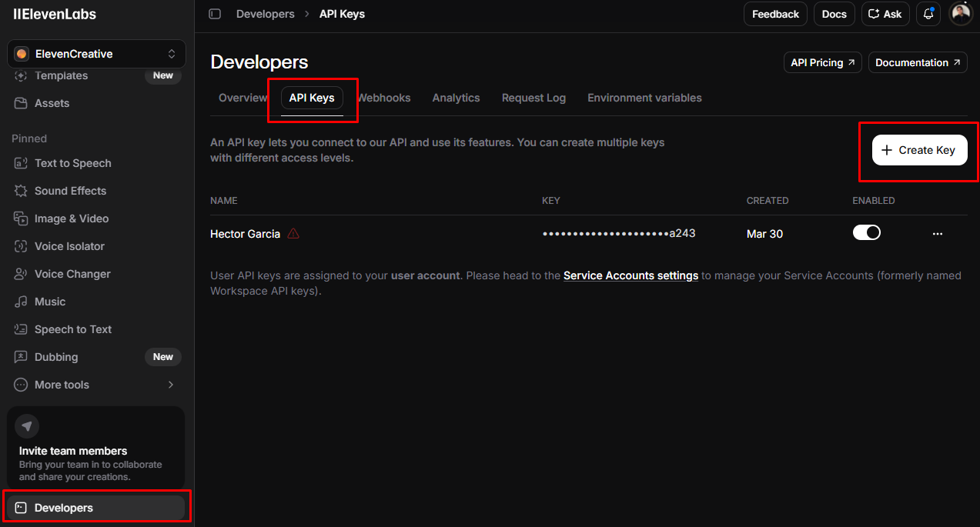Click the masked key ending a243

coord(619,233)
